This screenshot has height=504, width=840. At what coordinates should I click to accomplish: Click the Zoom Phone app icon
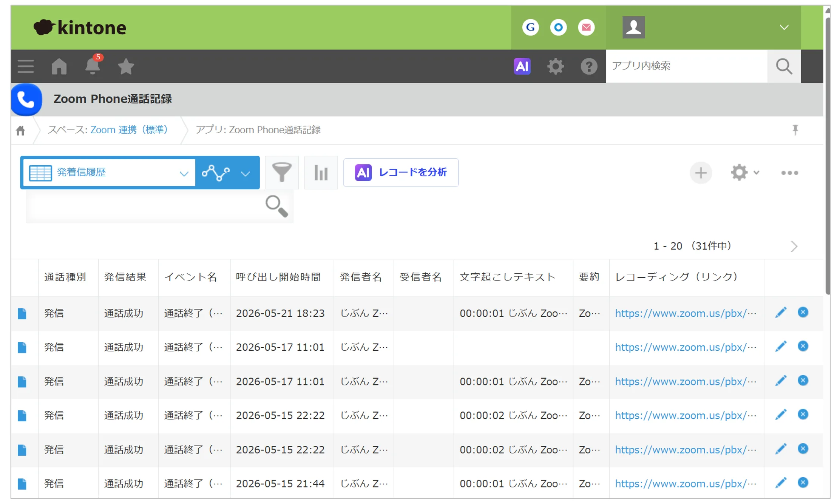pyautogui.click(x=26, y=99)
